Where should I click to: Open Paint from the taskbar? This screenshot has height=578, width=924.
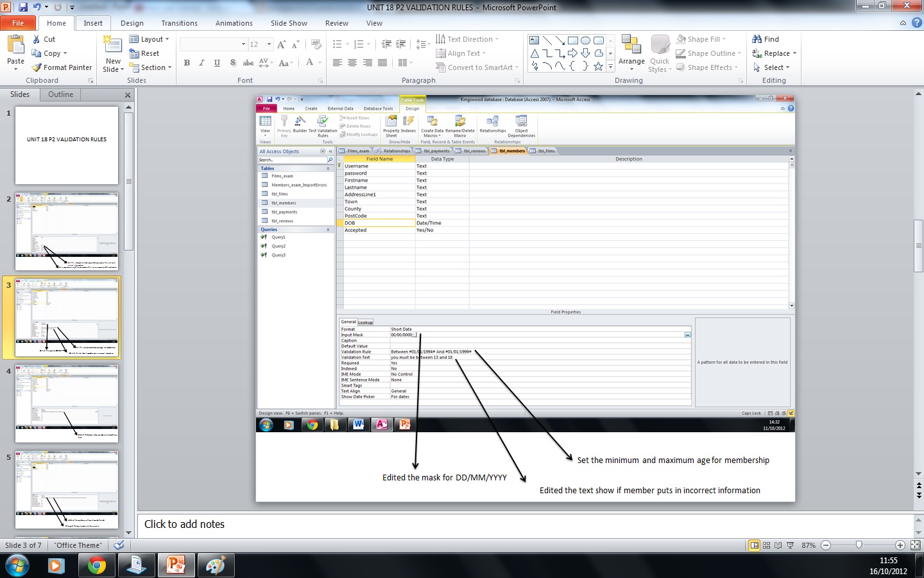(215, 566)
